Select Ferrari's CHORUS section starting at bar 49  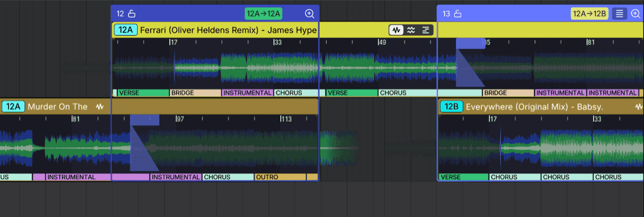(x=430, y=93)
